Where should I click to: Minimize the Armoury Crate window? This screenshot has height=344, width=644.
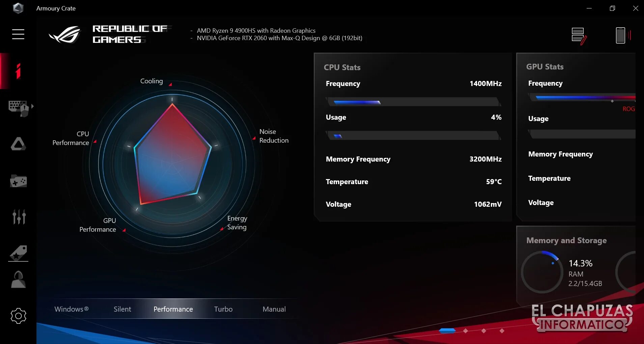[589, 8]
